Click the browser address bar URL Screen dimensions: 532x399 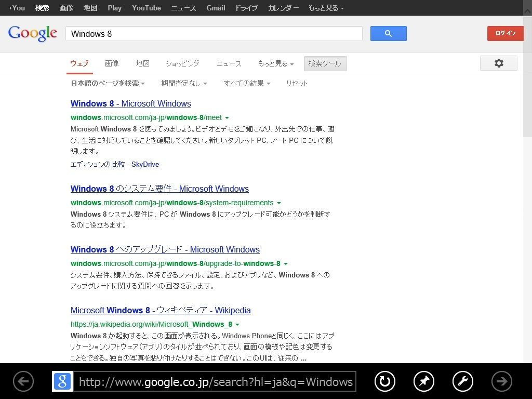[x=215, y=382]
